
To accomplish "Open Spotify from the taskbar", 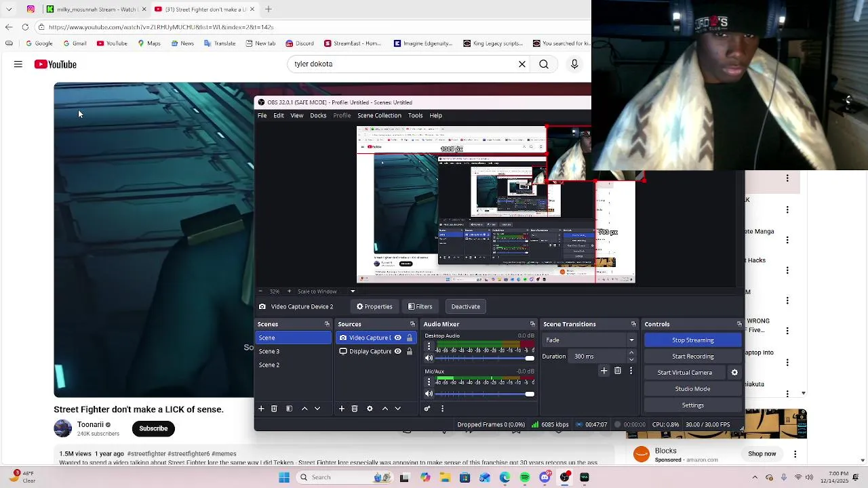I will [525, 477].
